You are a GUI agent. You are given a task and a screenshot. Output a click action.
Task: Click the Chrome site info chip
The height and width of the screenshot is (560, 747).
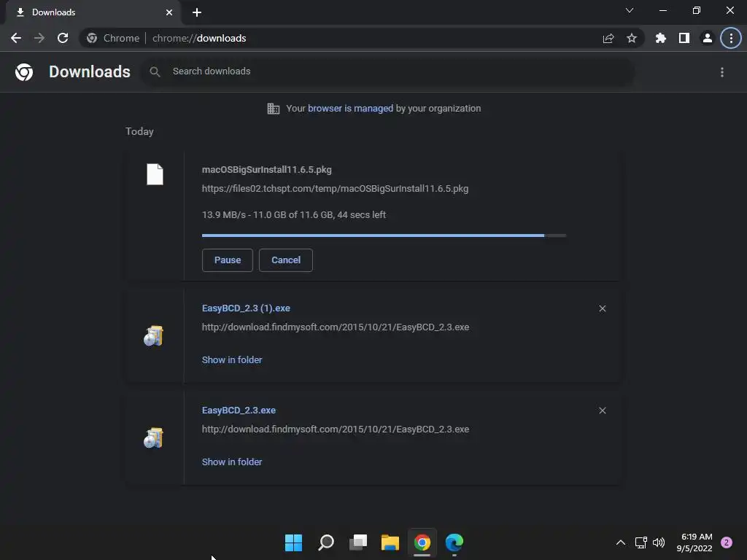(x=113, y=38)
